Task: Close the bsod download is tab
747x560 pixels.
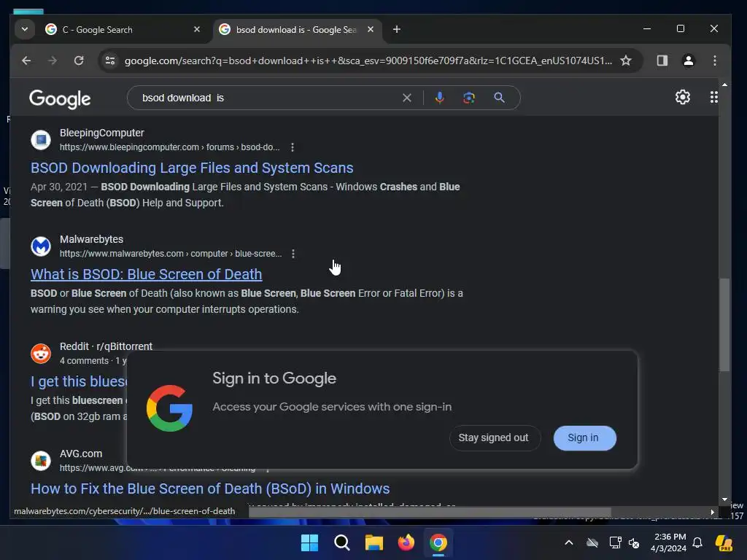Action: [371, 29]
